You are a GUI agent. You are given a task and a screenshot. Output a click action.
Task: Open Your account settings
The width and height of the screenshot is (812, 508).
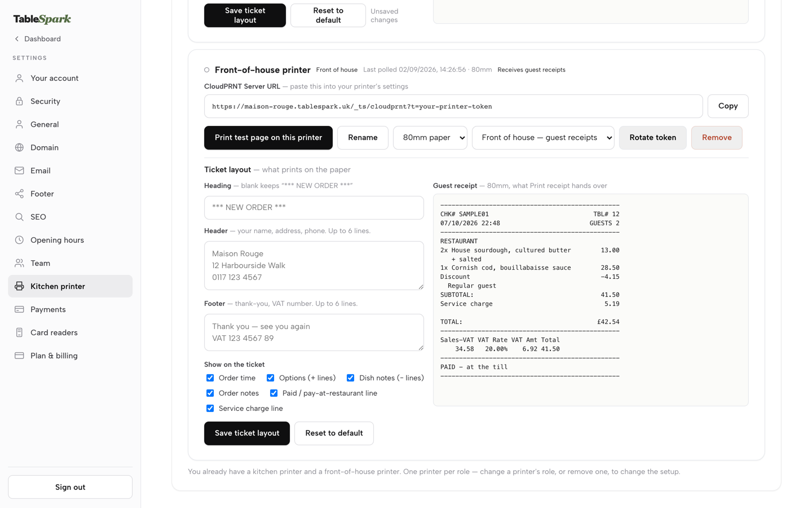click(70, 78)
